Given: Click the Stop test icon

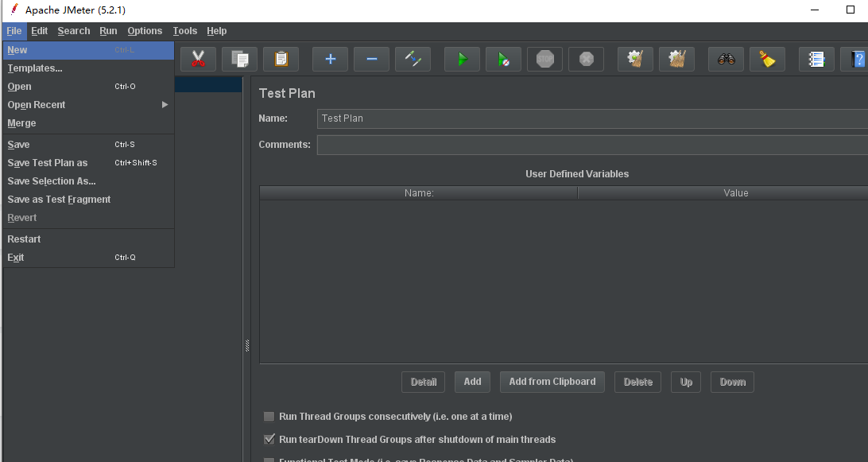Looking at the screenshot, I should [545, 59].
